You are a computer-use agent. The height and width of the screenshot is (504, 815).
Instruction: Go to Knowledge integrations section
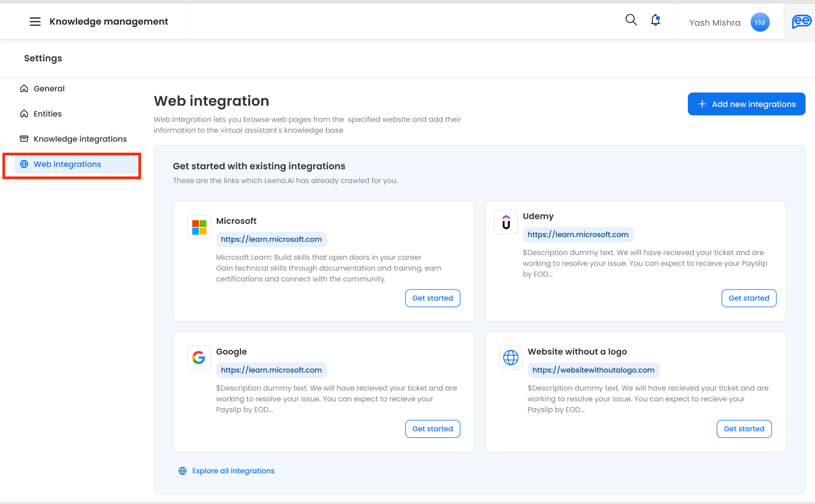click(80, 139)
